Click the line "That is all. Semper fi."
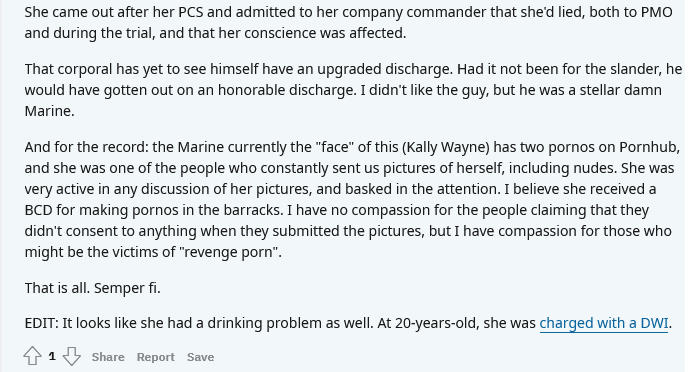 (x=93, y=288)
